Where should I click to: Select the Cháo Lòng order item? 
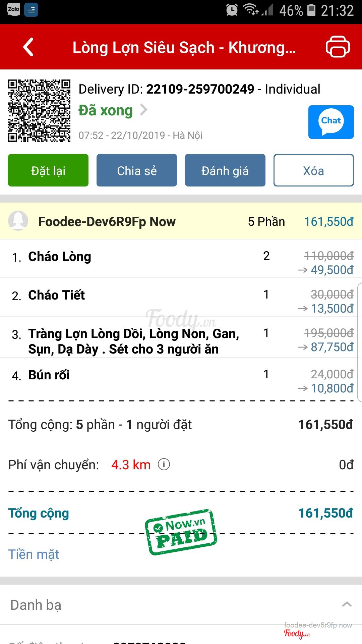click(60, 257)
